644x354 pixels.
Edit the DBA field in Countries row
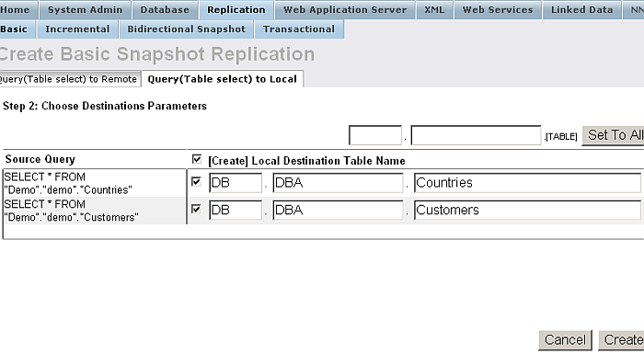(338, 183)
